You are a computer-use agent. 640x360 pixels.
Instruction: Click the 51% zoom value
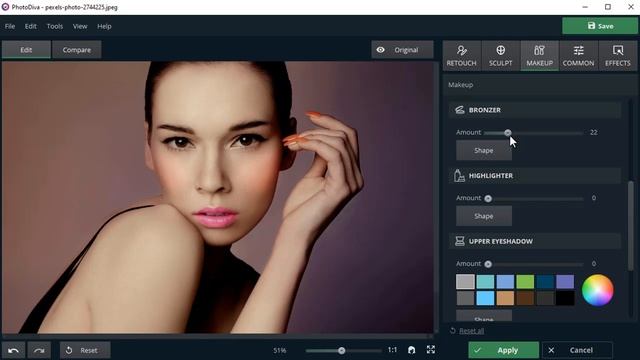click(x=280, y=350)
